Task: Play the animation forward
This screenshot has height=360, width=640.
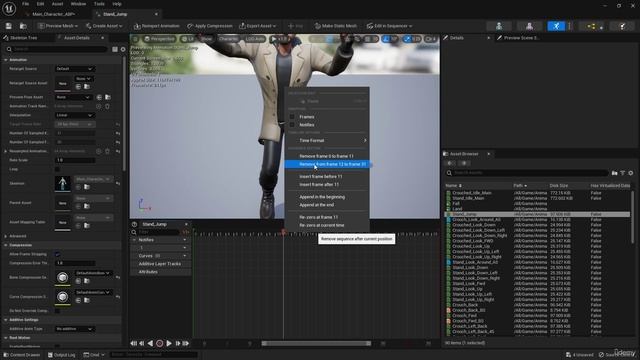Action: (x=169, y=344)
